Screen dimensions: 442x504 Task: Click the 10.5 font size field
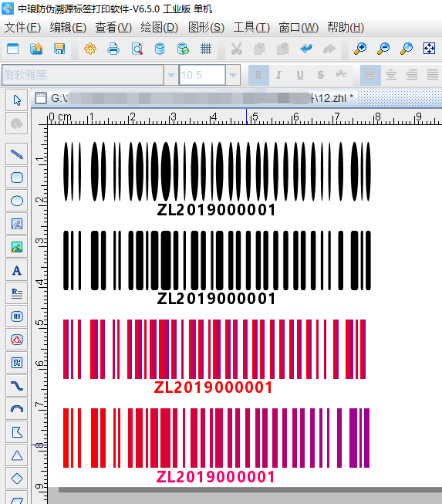(x=202, y=75)
